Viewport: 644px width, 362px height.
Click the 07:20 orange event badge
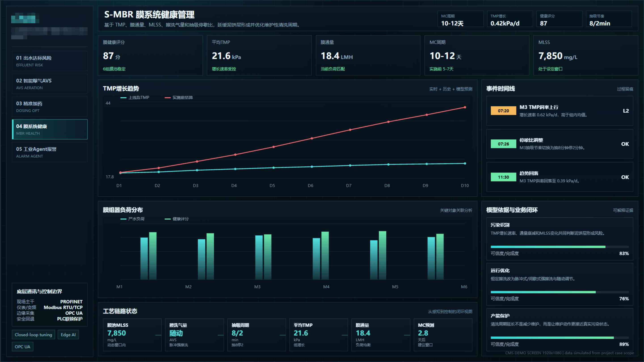coord(503,111)
